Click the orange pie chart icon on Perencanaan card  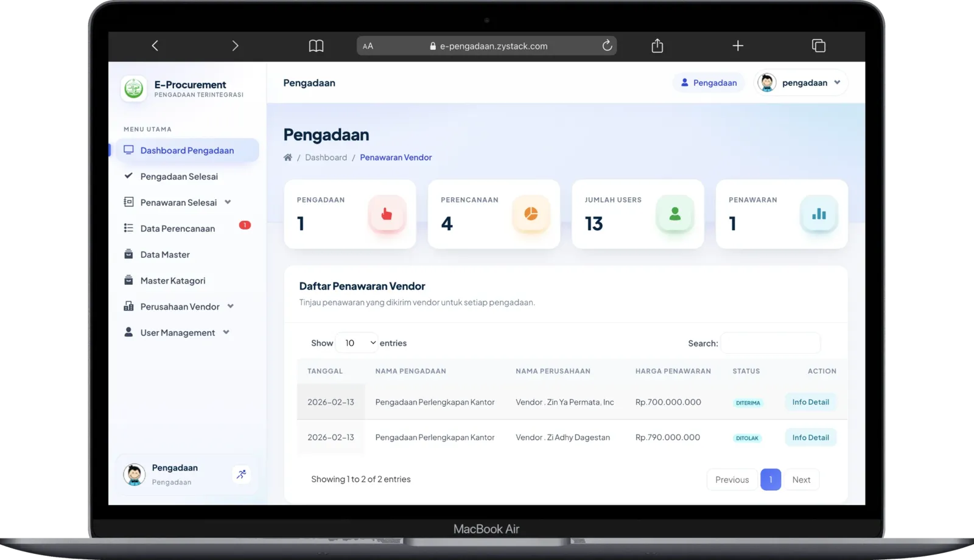(x=531, y=214)
